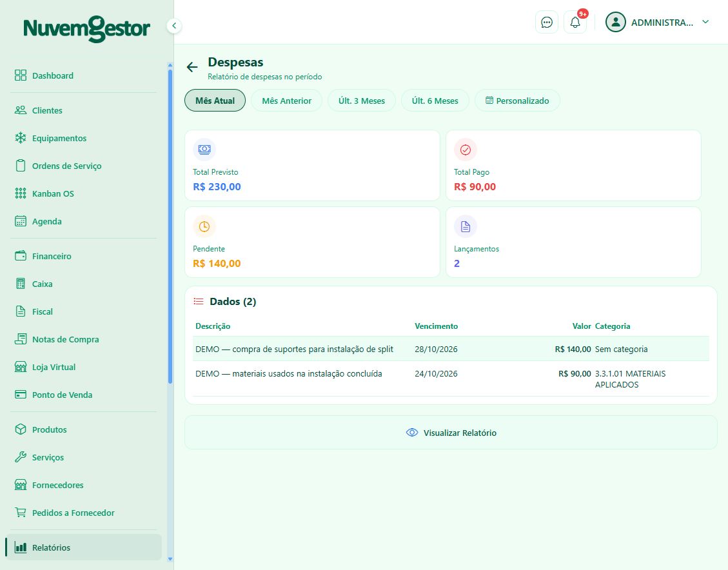Choose the Últ. 6 Meses filter

coord(435,101)
